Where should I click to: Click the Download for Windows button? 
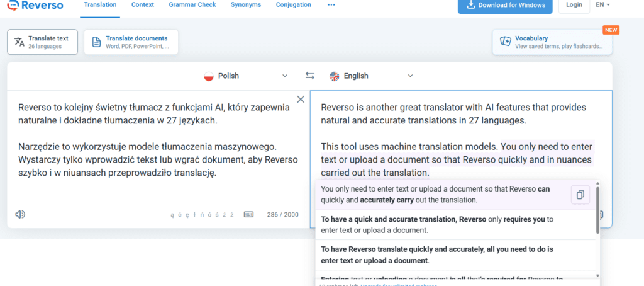pos(505,6)
